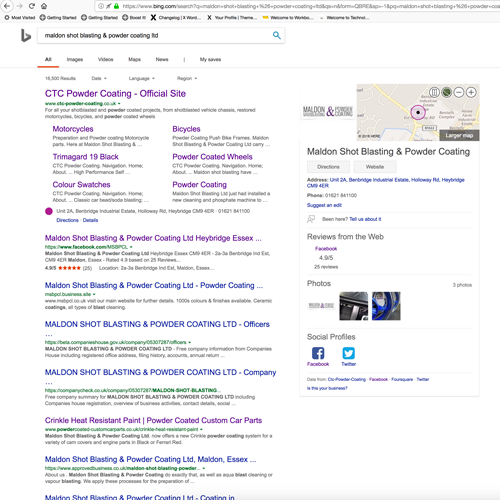Expand arrow next to facebook.com/MSBPCL URL

pyautogui.click(x=131, y=247)
